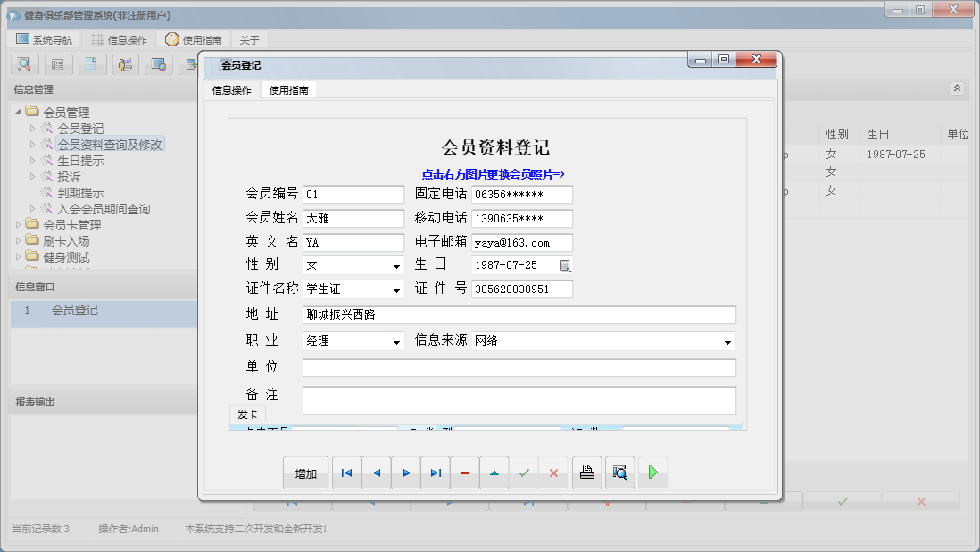Image resolution: width=980 pixels, height=552 pixels.
Task: Open the 证件名称 certificate type dropdown
Action: point(396,289)
